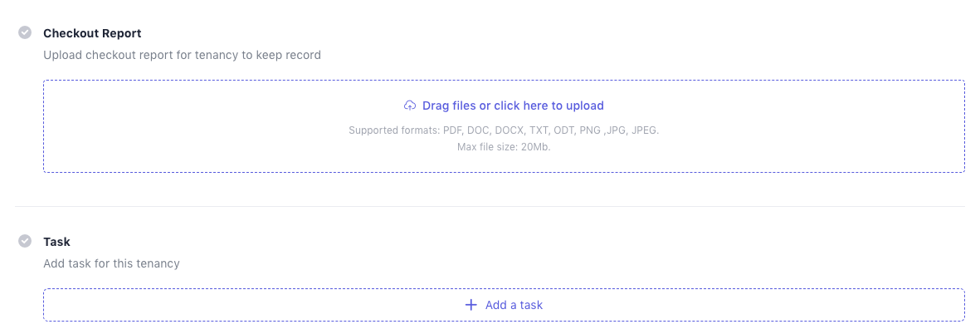Click the "Supported formats" text line
The height and width of the screenshot is (334, 980).
tap(504, 130)
